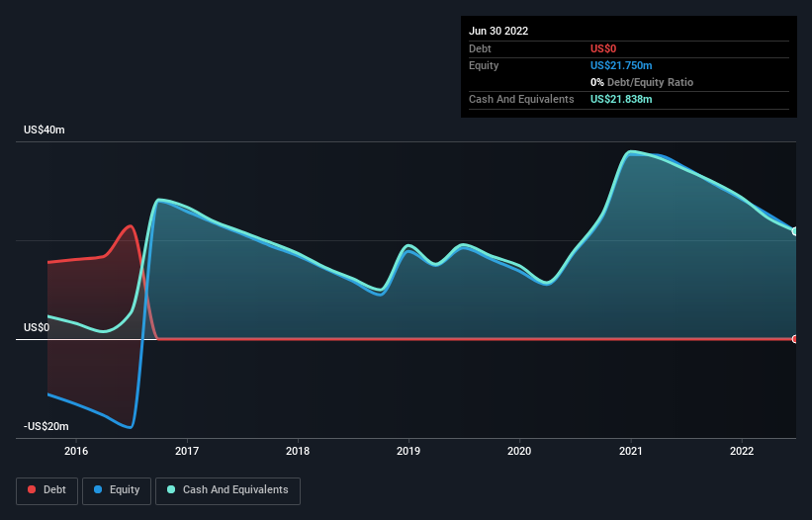Select the debt endpoint marker at Jun 2022
The height and width of the screenshot is (520, 812).
(795, 339)
